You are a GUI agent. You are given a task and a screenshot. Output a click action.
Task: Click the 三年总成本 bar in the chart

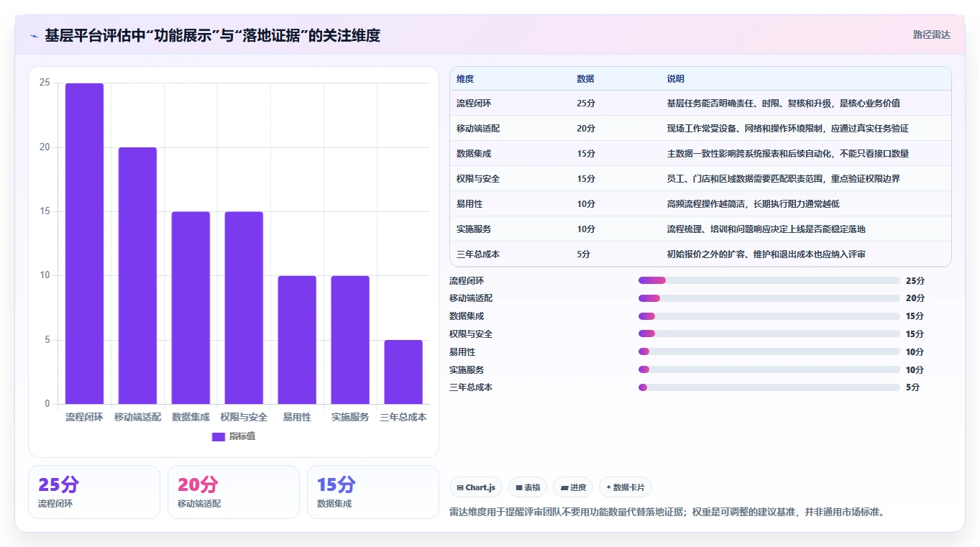point(403,372)
